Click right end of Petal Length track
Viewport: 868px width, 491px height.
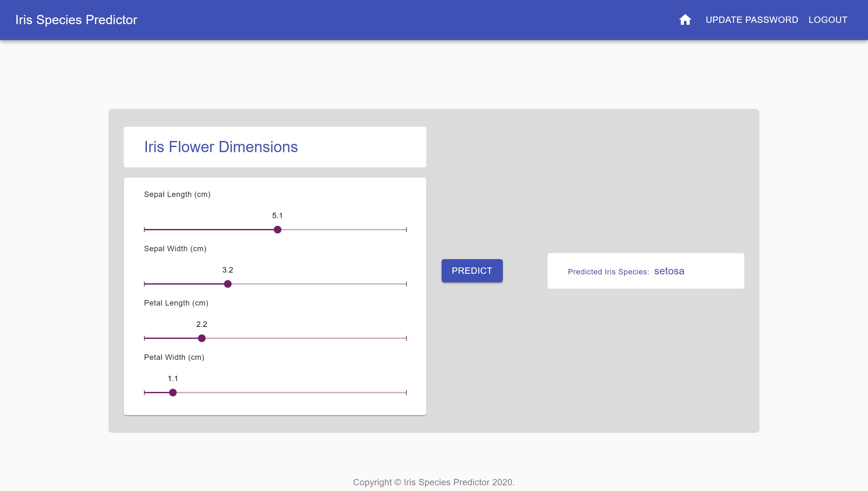(405, 338)
